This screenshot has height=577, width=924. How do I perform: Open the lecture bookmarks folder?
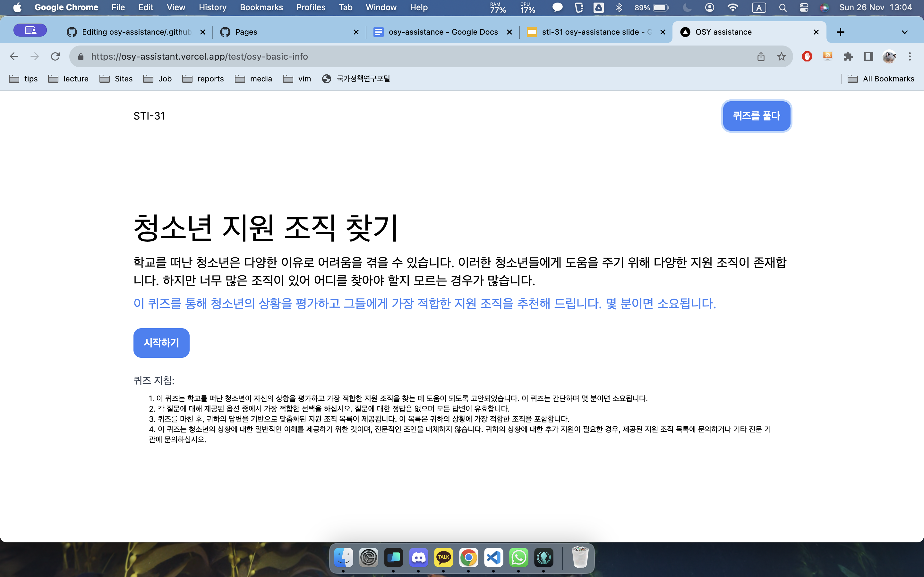[68, 79]
